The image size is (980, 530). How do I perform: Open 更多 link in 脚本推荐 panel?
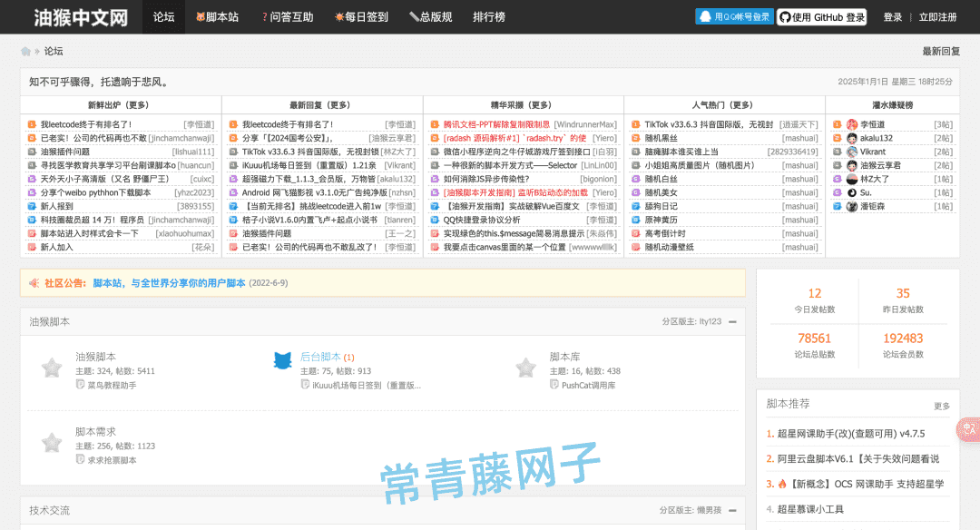[x=942, y=406]
